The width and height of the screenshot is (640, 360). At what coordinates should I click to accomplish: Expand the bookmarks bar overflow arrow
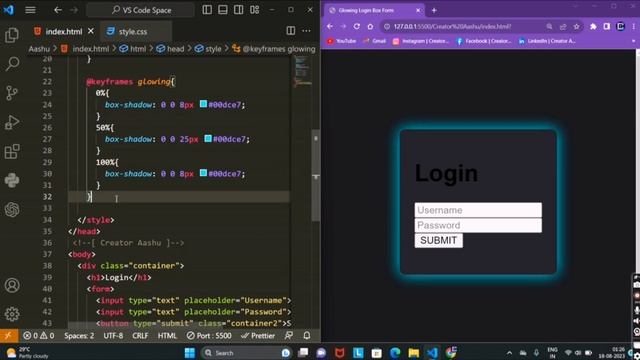coord(633,41)
